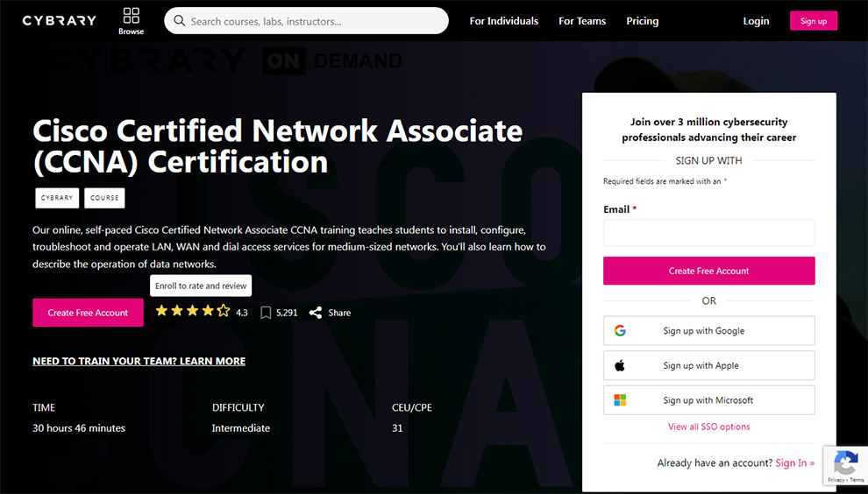Screen dimensions: 868x494
Task: Click the bookmark icon beside 5,291
Action: pos(266,313)
